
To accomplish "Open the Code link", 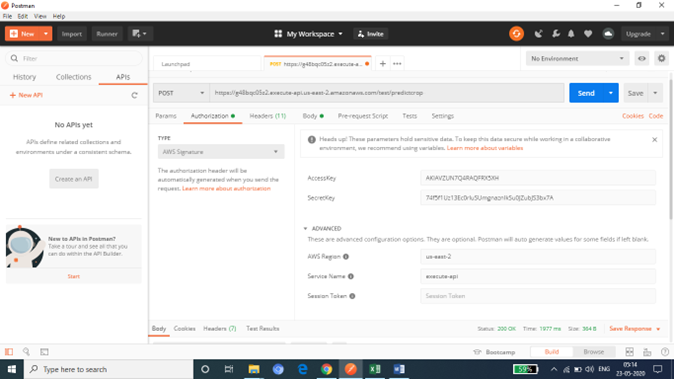I will pos(656,116).
